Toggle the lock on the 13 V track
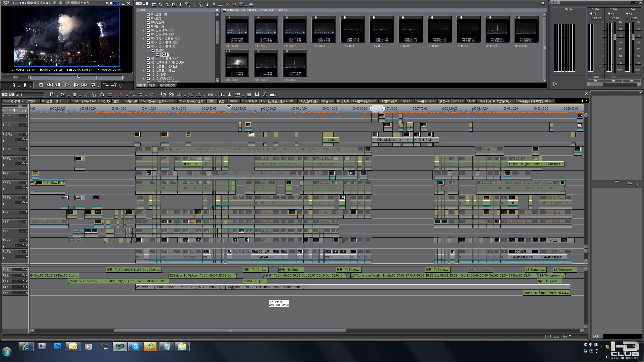The image size is (644, 362). (21, 116)
